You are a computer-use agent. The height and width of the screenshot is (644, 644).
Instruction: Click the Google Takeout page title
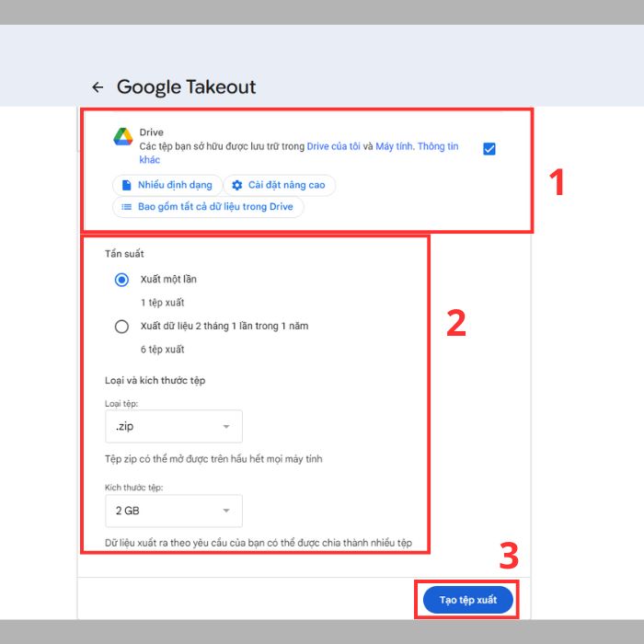pyautogui.click(x=186, y=87)
